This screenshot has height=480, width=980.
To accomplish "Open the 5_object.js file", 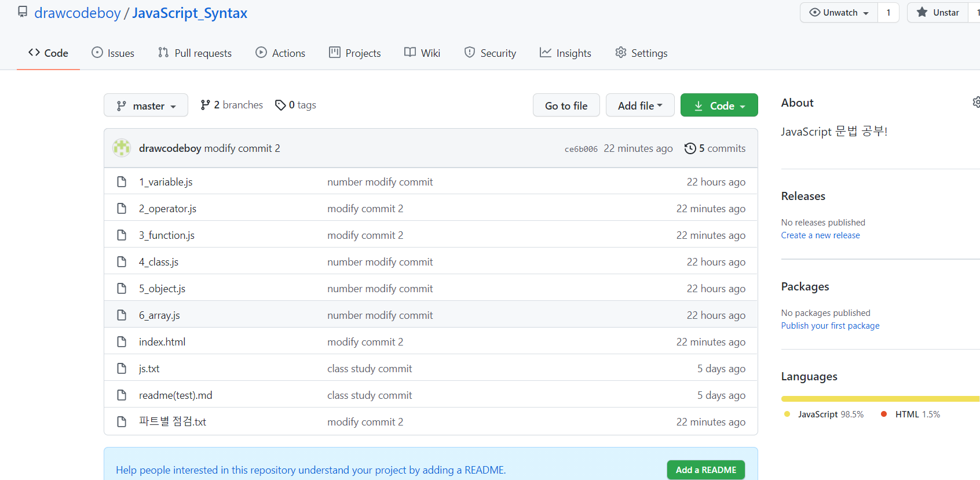I will tap(162, 289).
